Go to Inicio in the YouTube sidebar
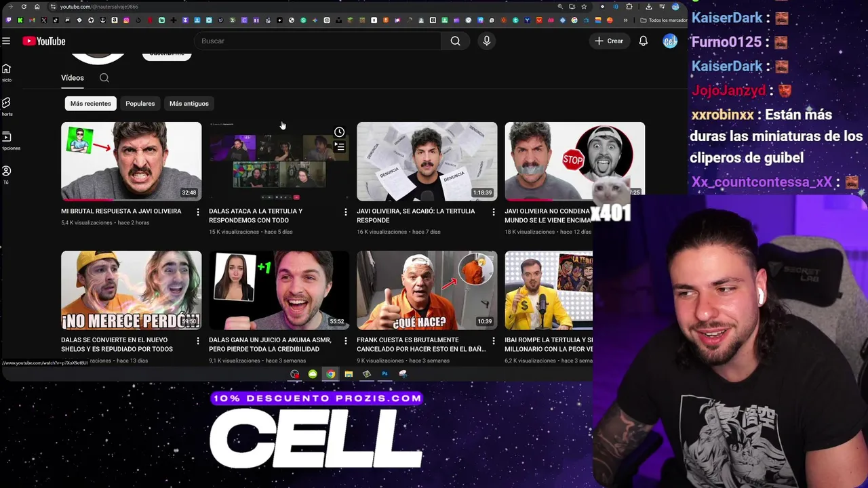The image size is (868, 488). (6, 73)
